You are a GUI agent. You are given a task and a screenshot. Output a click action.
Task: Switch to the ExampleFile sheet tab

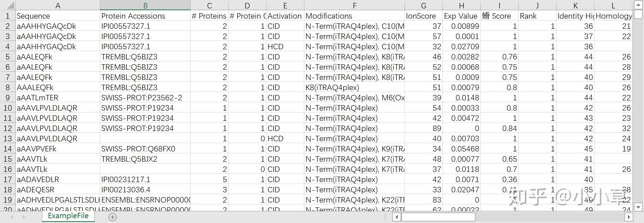tap(68, 216)
